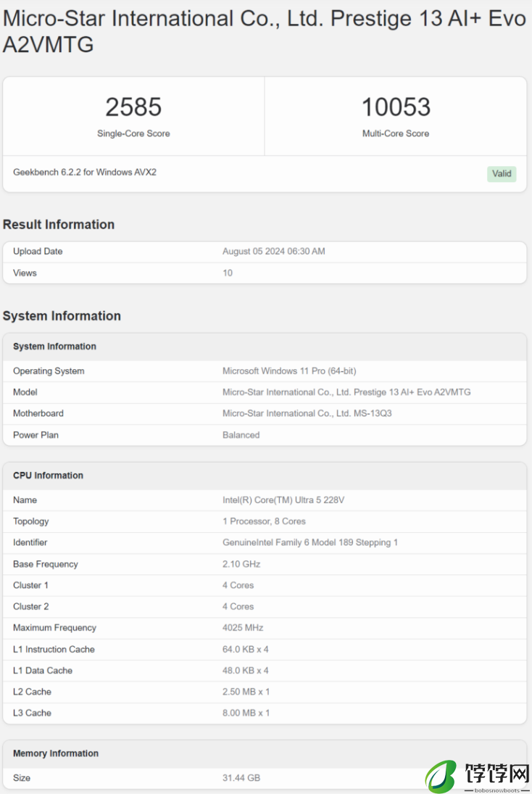Viewport: 532px width, 794px height.
Task: Select the 2.50 MB x 1 value
Action: click(246, 692)
